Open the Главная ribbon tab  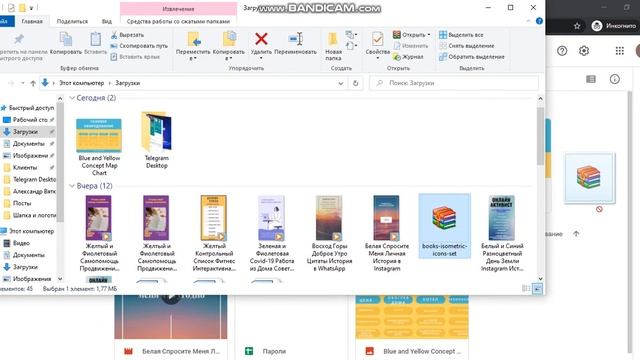pyautogui.click(x=32, y=21)
